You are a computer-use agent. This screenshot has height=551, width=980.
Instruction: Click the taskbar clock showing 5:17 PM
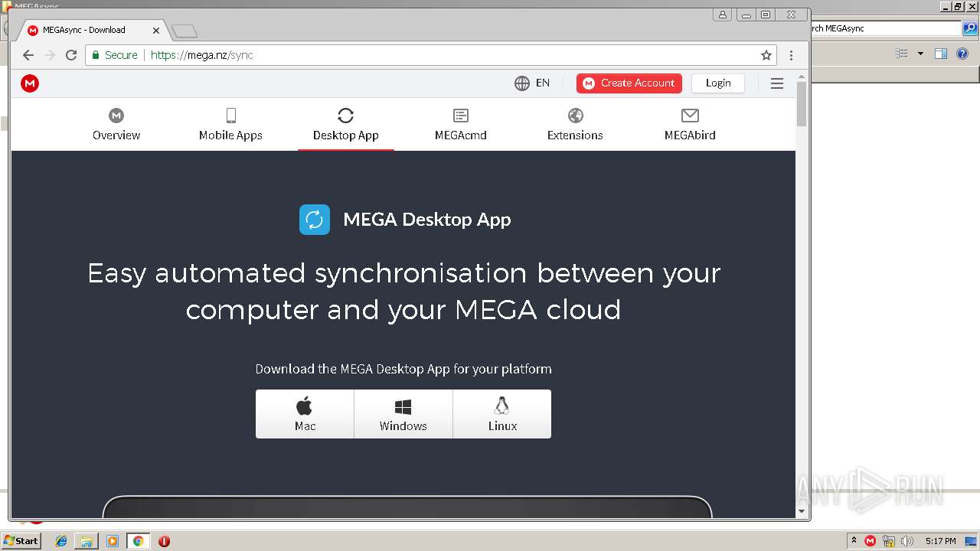[940, 541]
